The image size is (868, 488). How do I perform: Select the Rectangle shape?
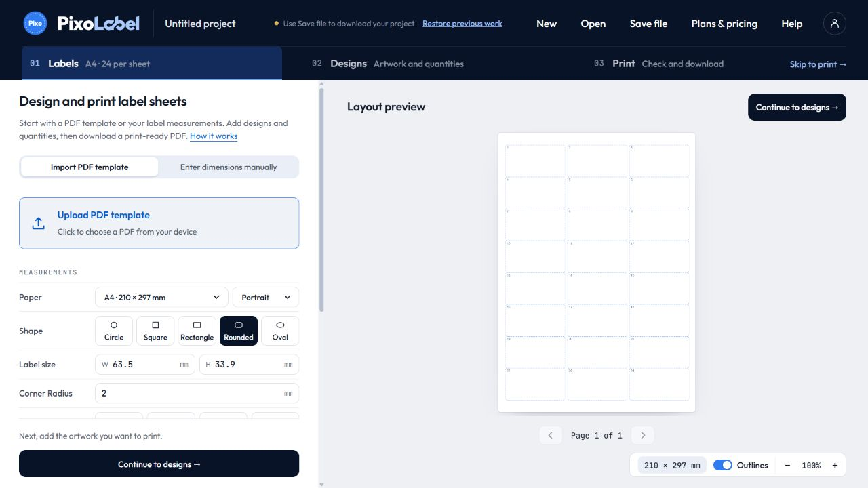[x=197, y=331]
